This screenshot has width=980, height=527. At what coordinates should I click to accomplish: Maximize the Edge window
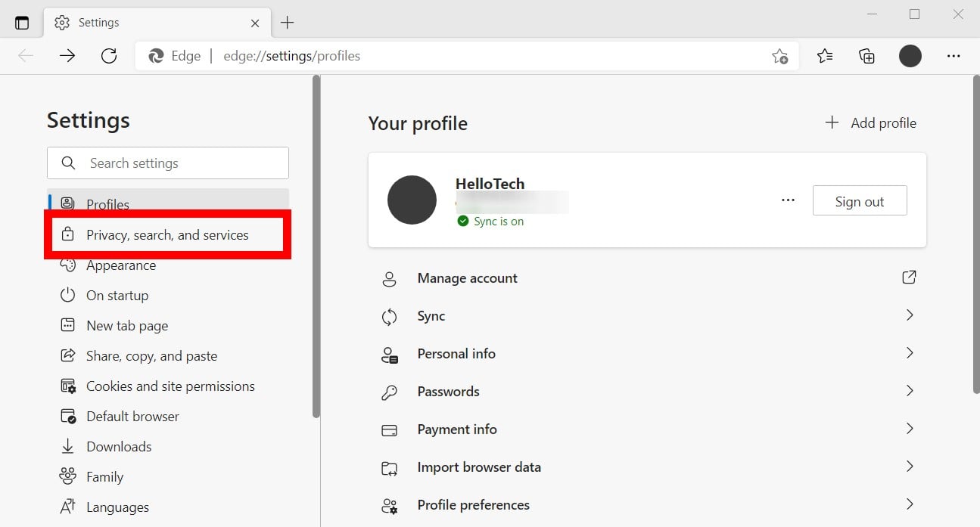pyautogui.click(x=915, y=14)
